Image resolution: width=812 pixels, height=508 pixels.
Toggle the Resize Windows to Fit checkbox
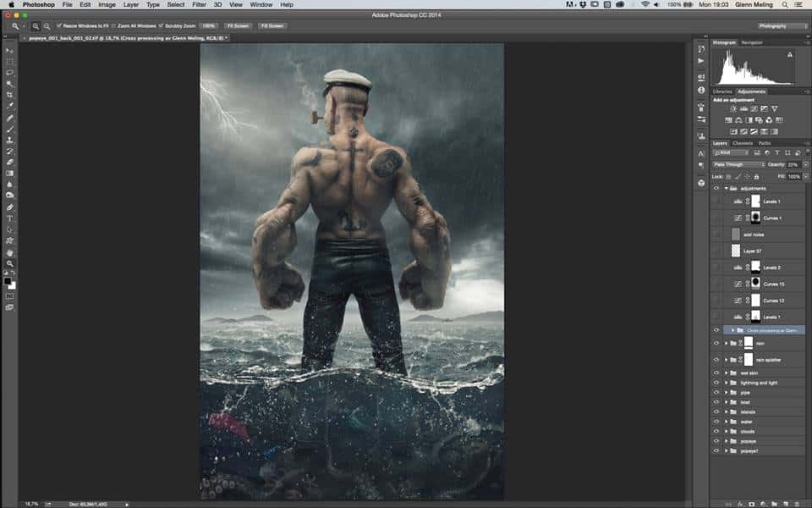pos(59,26)
